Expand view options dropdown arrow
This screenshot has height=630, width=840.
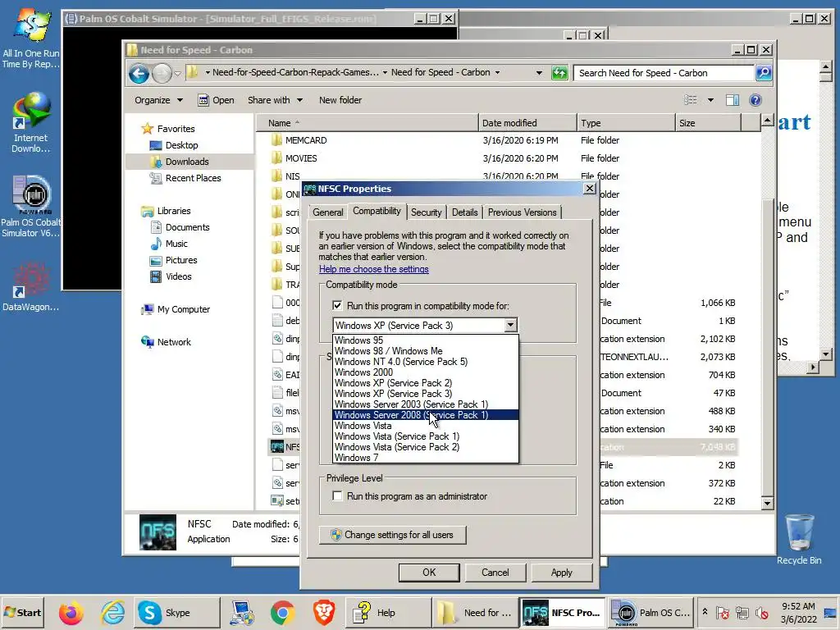tap(710, 100)
